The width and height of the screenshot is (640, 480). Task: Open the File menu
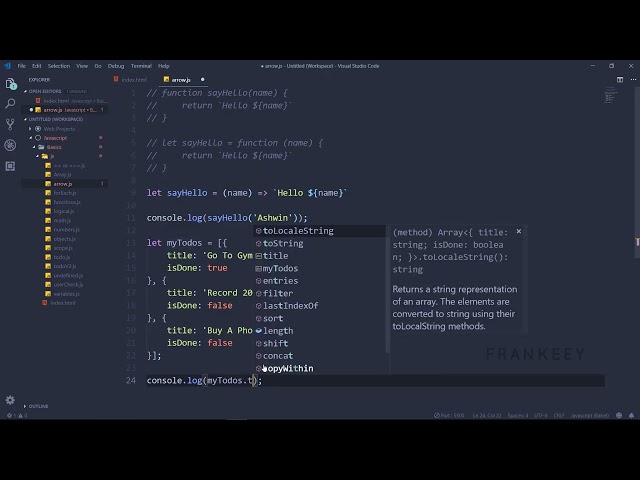(x=22, y=66)
